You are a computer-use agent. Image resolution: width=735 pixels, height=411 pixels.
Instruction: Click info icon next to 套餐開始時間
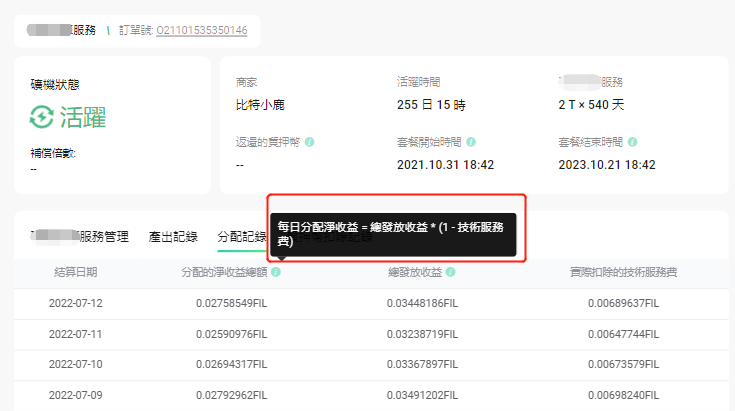pos(471,142)
